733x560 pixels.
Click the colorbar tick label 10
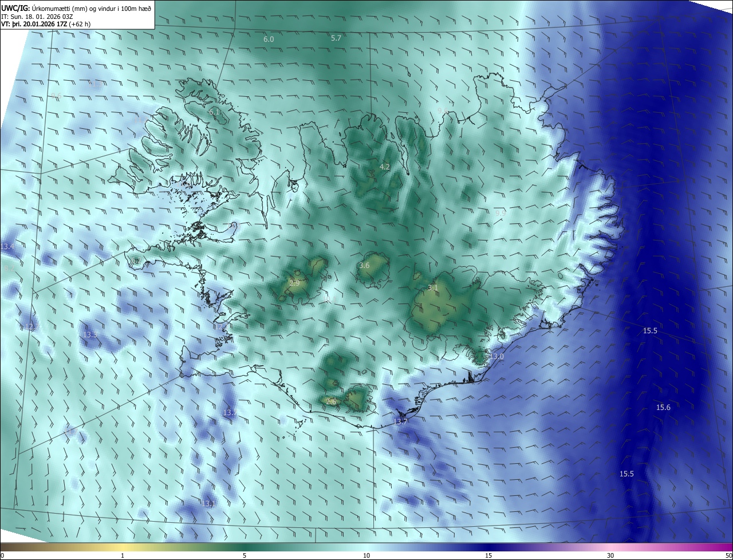(366, 555)
